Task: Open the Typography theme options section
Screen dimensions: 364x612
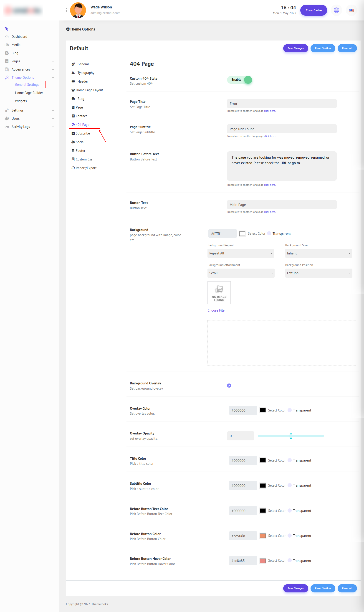Action: click(x=86, y=73)
